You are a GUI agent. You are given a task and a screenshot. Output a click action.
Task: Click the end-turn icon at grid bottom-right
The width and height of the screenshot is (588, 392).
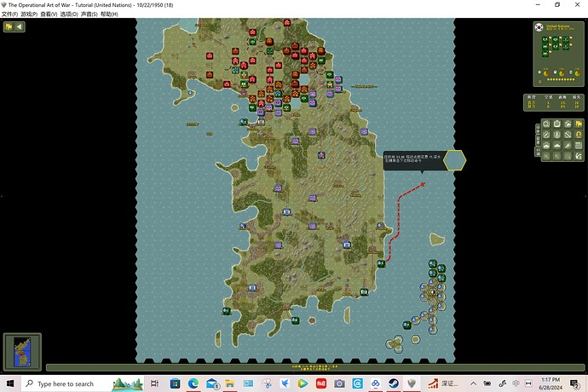tap(579, 157)
